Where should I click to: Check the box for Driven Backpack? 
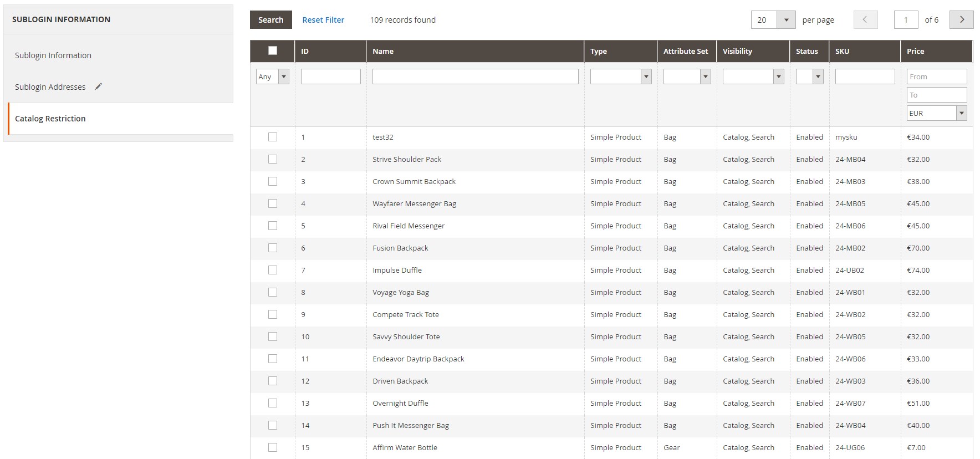click(273, 381)
